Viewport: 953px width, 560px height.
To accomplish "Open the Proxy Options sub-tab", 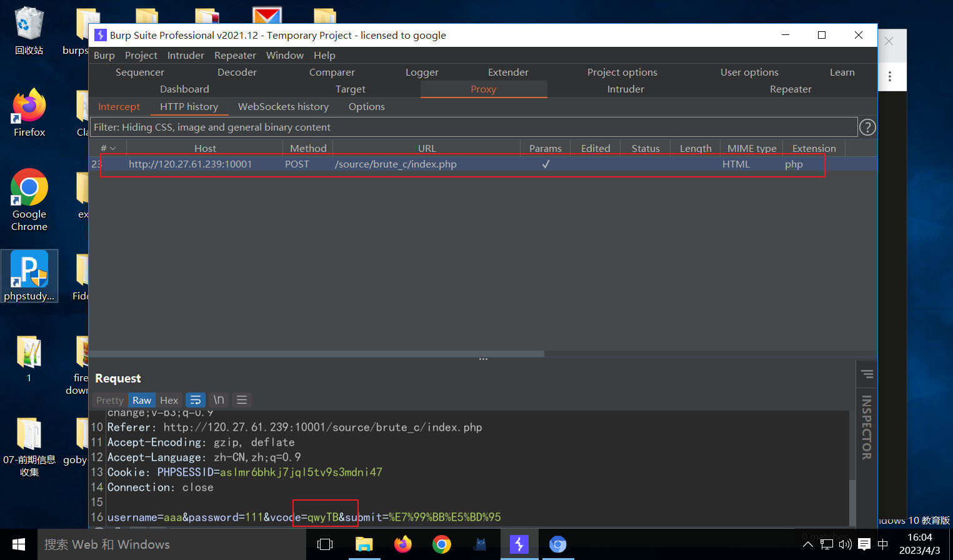I will tap(367, 107).
